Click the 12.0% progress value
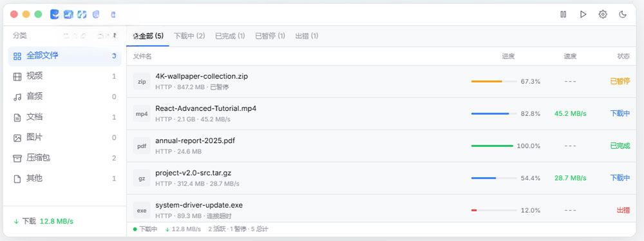 coord(530,210)
